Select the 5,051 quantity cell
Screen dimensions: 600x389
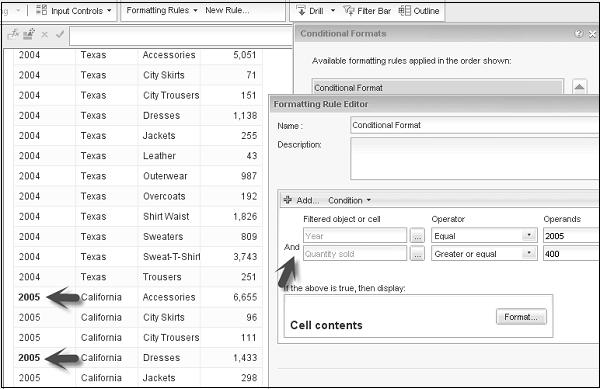(232, 55)
